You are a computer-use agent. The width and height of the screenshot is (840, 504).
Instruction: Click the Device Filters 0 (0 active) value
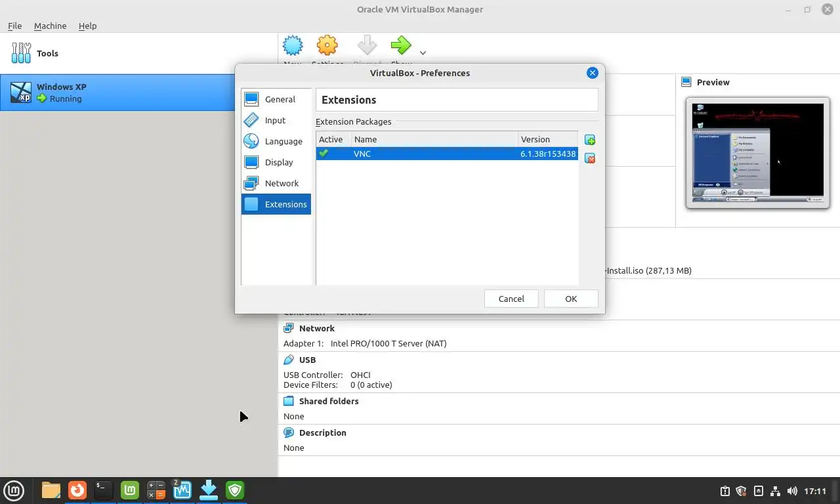(371, 385)
